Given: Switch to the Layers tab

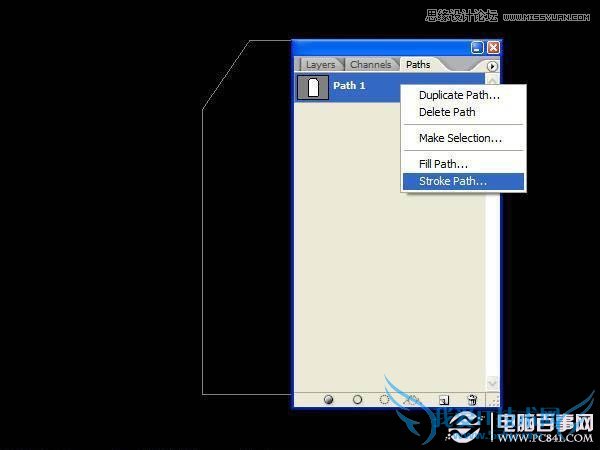Looking at the screenshot, I should click(320, 65).
